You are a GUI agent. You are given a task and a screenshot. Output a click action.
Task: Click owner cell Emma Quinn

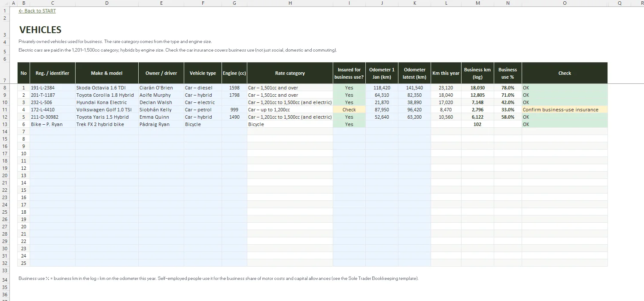coord(161,117)
